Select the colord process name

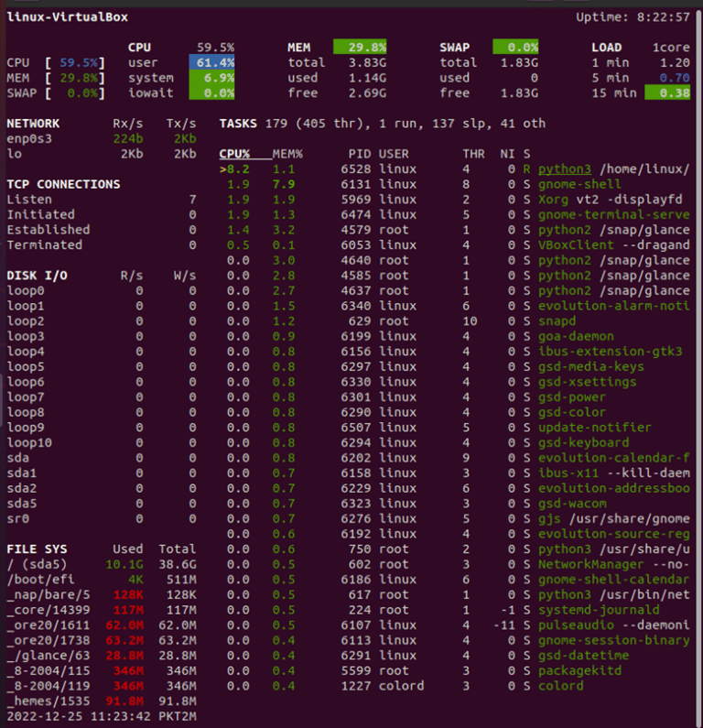[x=560, y=686]
